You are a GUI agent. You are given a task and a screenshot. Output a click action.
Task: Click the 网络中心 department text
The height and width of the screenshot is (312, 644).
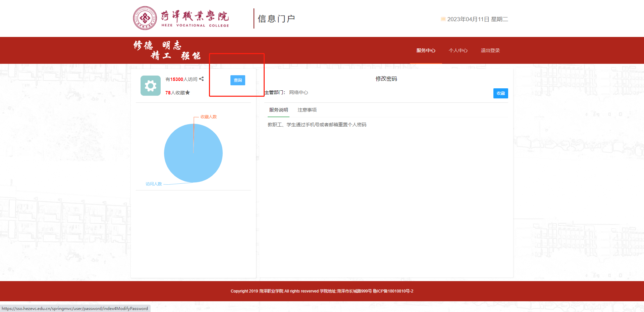299,92
